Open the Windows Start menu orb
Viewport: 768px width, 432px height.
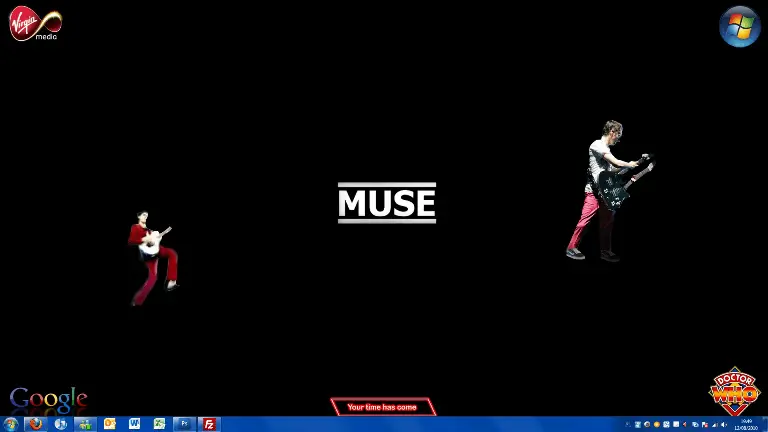pyautogui.click(x=11, y=424)
